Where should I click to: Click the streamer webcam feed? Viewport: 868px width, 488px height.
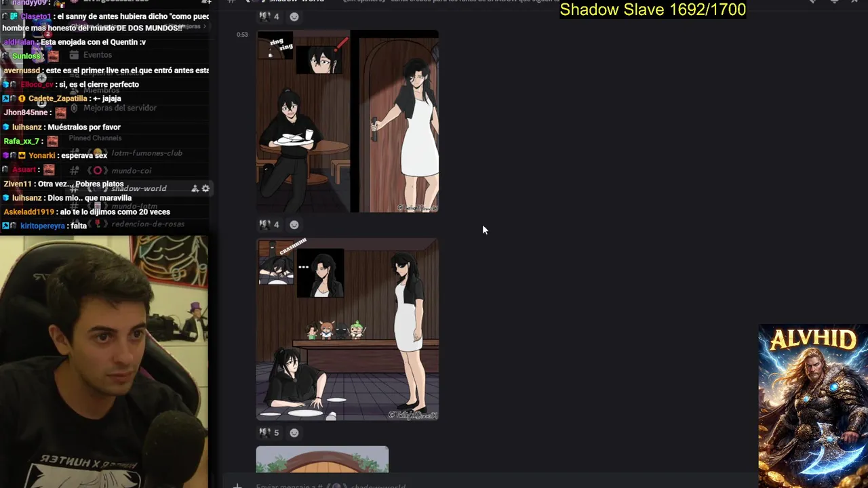104,361
